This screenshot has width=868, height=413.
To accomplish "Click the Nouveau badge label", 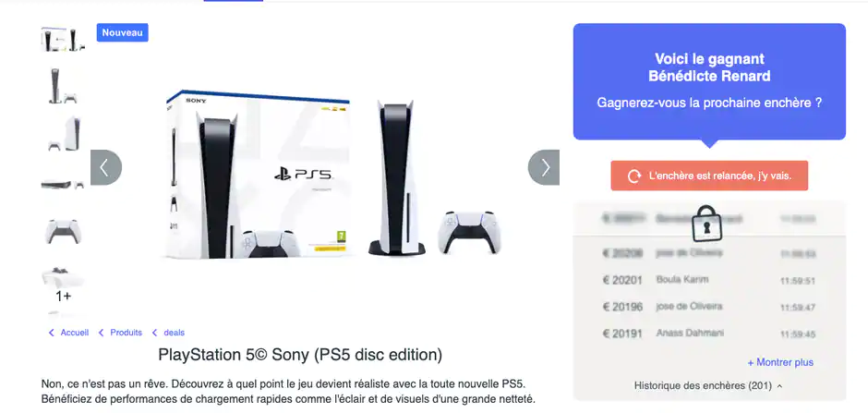I will [122, 32].
